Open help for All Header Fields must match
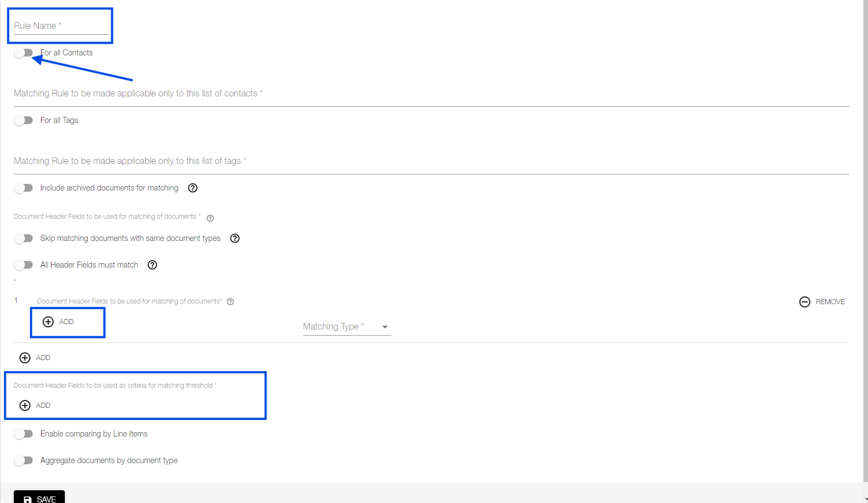 152,265
